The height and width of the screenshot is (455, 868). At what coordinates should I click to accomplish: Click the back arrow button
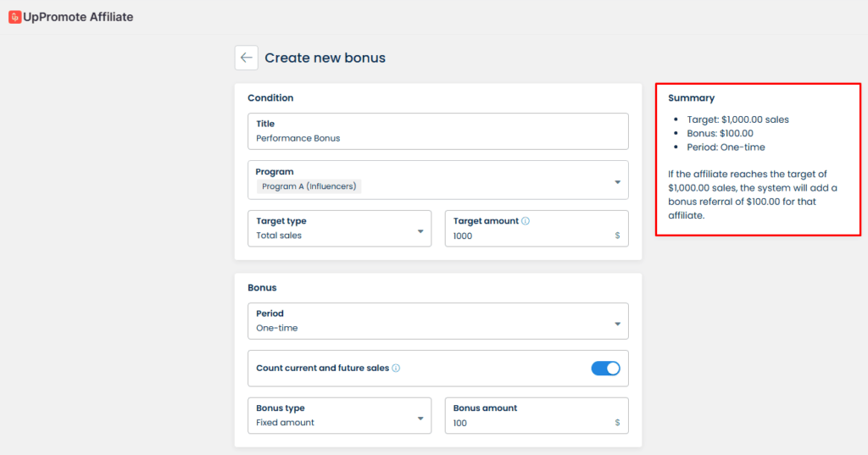(247, 58)
